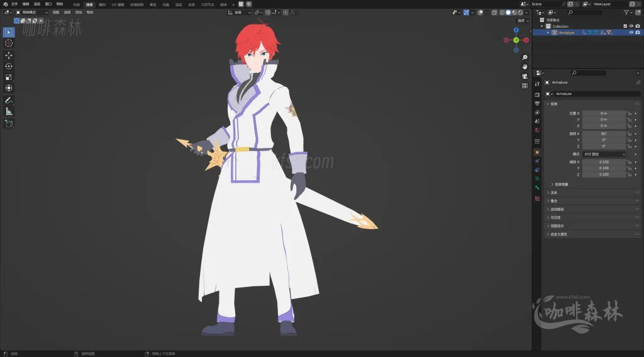Viewport: 644px width, 357px height.
Task: Toggle X-ray display in viewport header
Action: click(x=494, y=13)
